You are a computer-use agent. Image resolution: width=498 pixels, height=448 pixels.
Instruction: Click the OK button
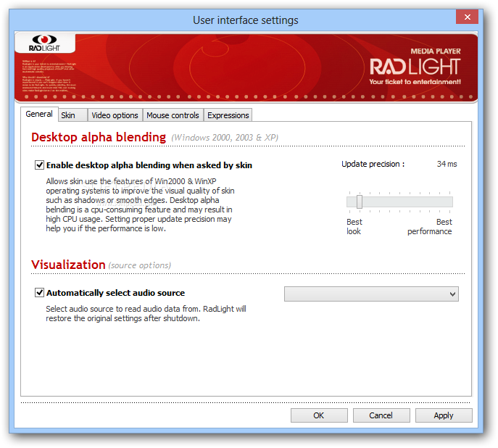(x=319, y=415)
